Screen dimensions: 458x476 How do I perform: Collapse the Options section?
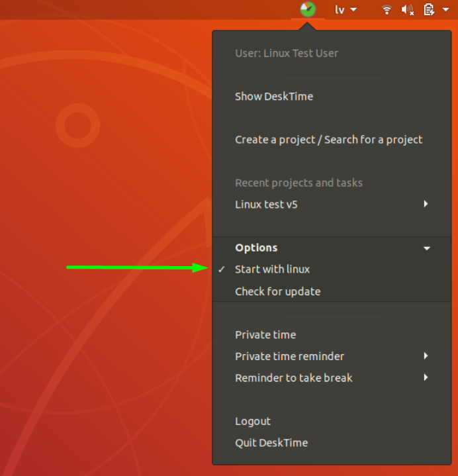pos(332,248)
